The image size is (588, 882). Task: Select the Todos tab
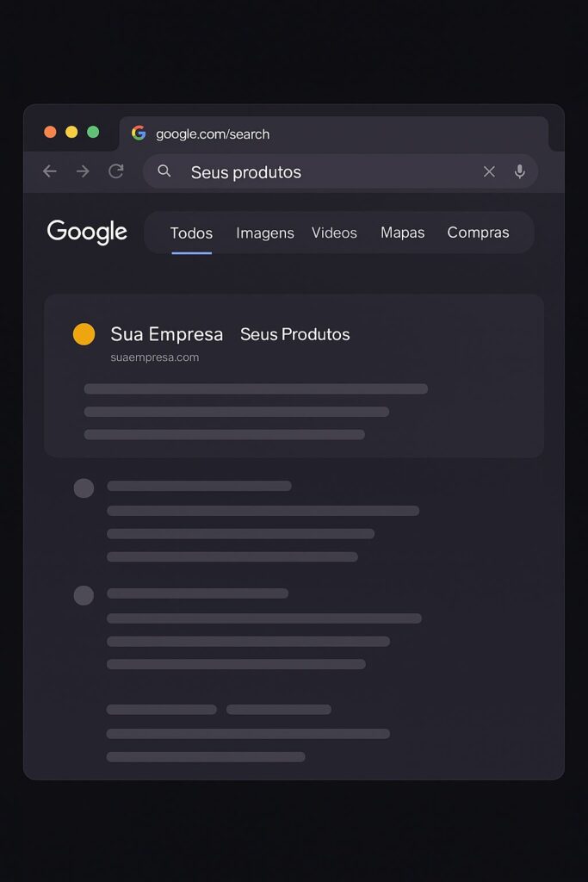point(191,233)
